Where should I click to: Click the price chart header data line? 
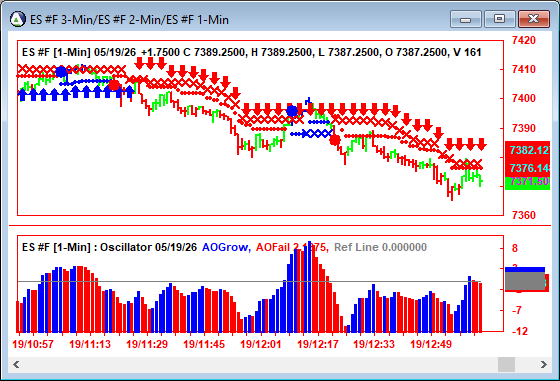[x=251, y=52]
